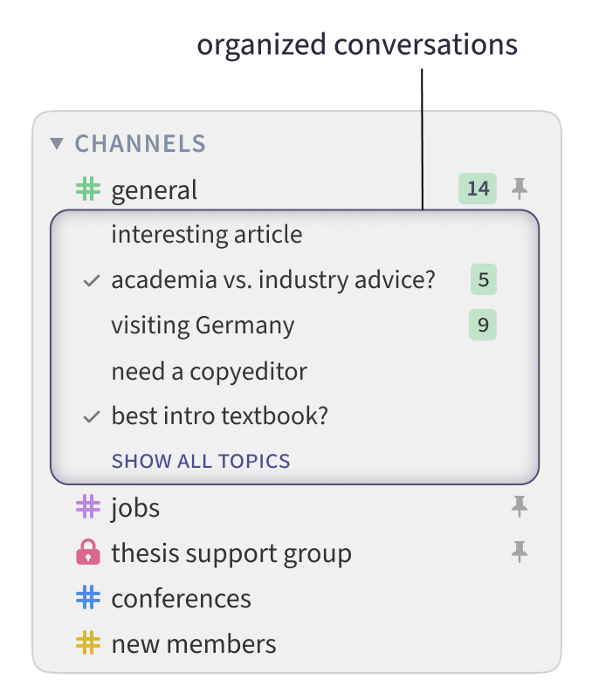Image resolution: width=592 pixels, height=700 pixels.
Task: Click the green hash icon beside general
Action: (x=90, y=189)
